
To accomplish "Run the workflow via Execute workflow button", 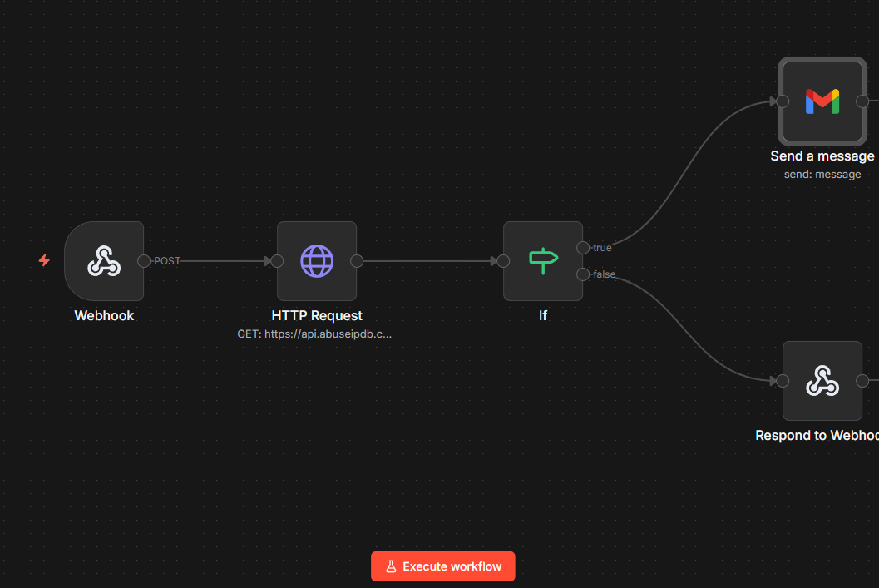I will coord(442,566).
